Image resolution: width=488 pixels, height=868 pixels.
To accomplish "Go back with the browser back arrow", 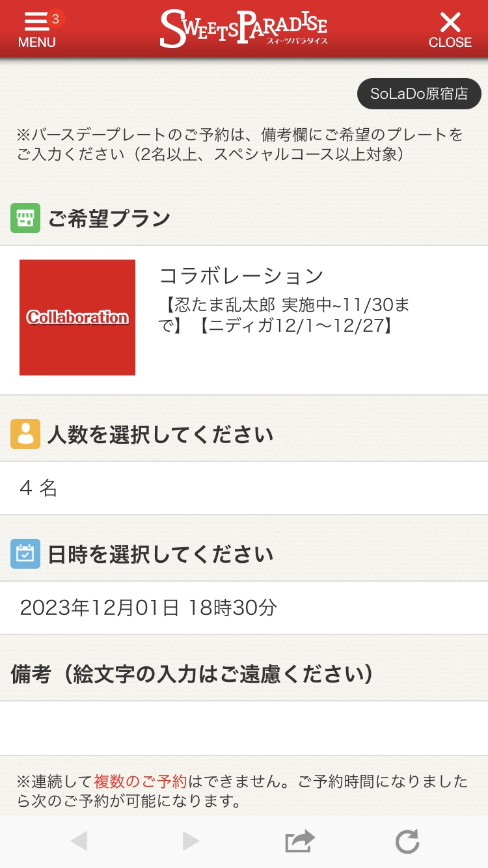I will 79,841.
